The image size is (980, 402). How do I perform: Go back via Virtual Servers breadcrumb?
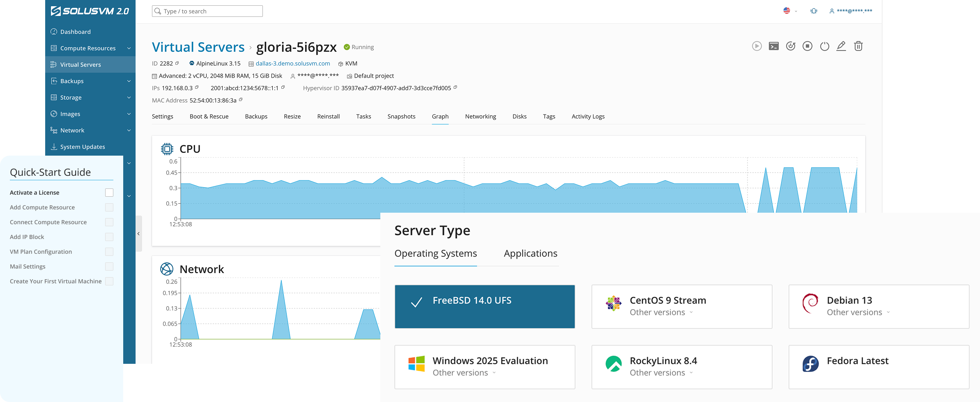198,47
